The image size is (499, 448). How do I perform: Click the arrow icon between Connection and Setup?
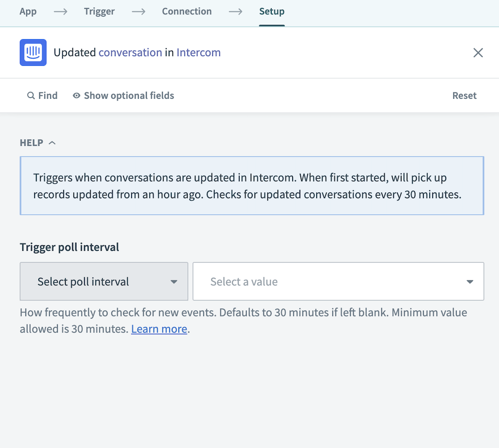[x=235, y=12]
